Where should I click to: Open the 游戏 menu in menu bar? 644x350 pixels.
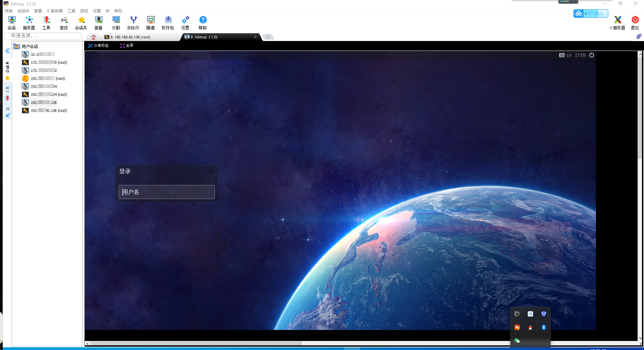tap(84, 11)
